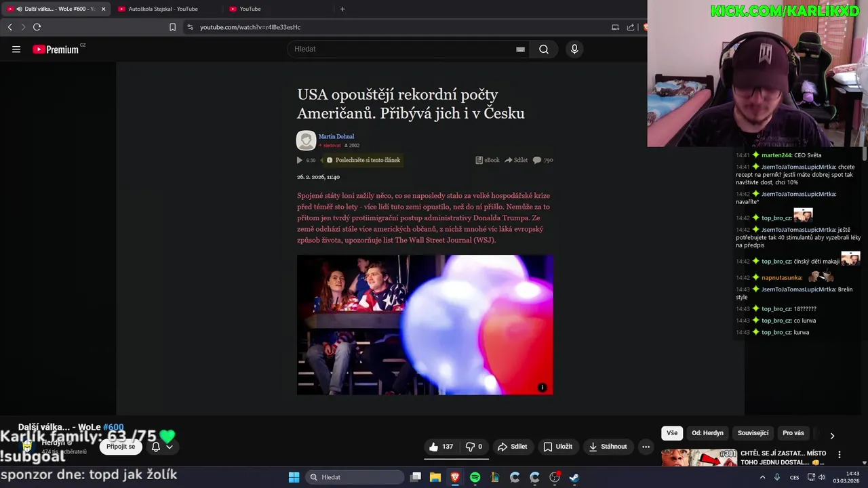Share page via browser share icon
The height and width of the screenshot is (488, 868).
coord(631,27)
